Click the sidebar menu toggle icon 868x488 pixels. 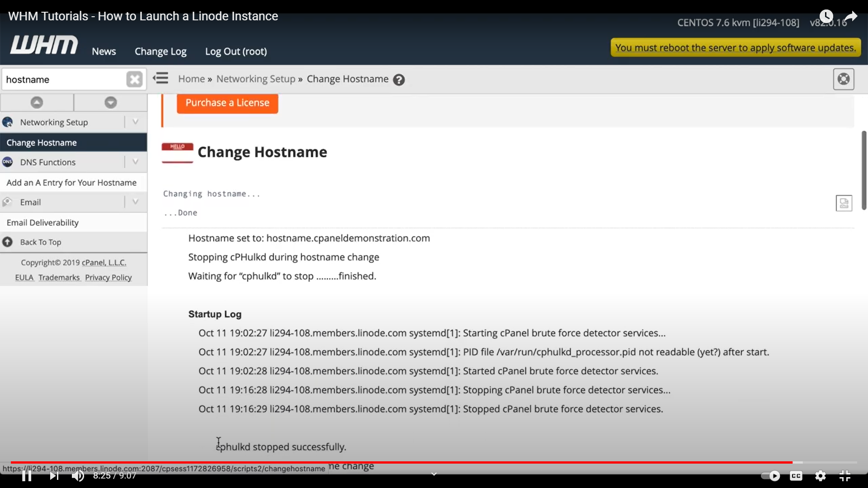160,79
